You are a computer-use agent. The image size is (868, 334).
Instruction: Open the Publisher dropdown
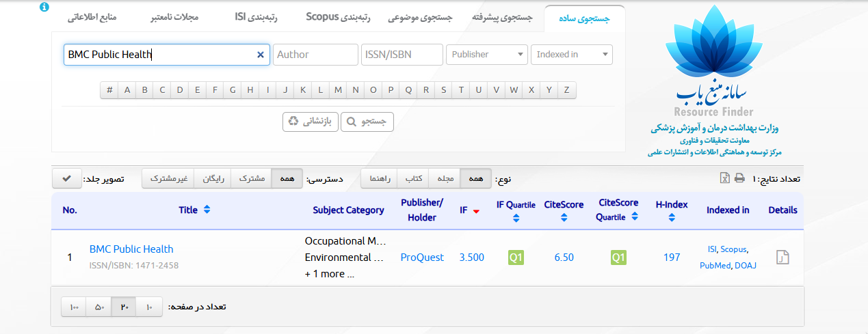(487, 55)
